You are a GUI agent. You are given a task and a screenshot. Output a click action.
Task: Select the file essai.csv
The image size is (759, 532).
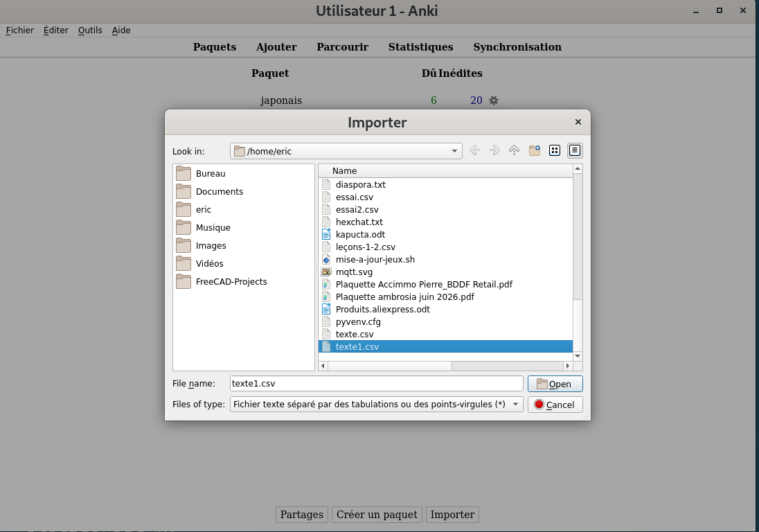[355, 197]
